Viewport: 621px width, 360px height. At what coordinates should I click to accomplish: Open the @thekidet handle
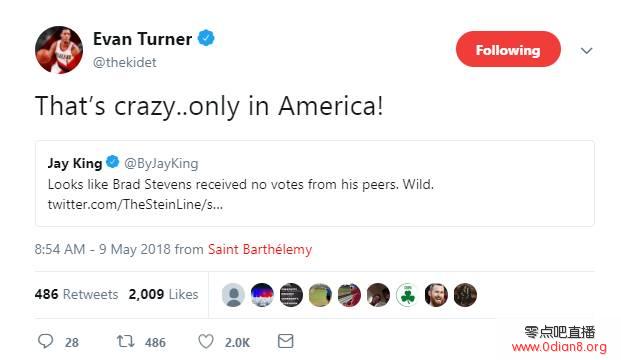pyautogui.click(x=125, y=63)
